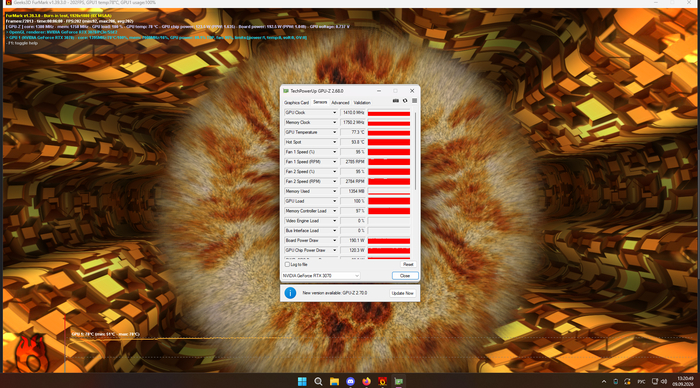Image resolution: width=700 pixels, height=388 pixels.
Task: Switch to FurMark via its taskbar icon
Action: coord(383,381)
